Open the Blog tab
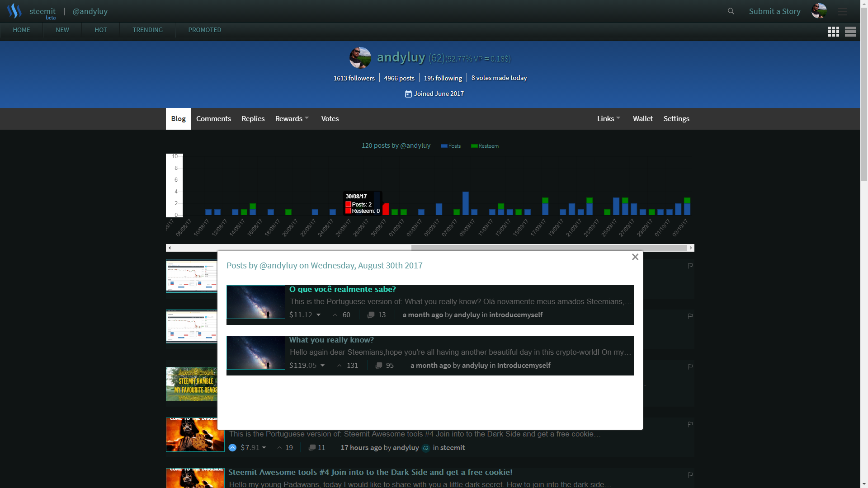The image size is (868, 488). [x=178, y=119]
